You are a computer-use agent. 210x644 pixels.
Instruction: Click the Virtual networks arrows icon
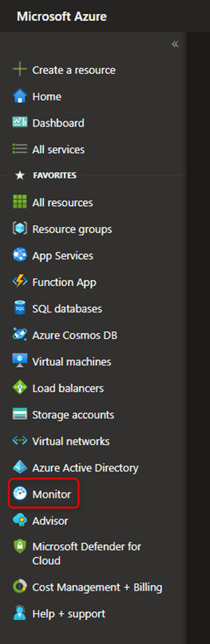[x=20, y=441]
